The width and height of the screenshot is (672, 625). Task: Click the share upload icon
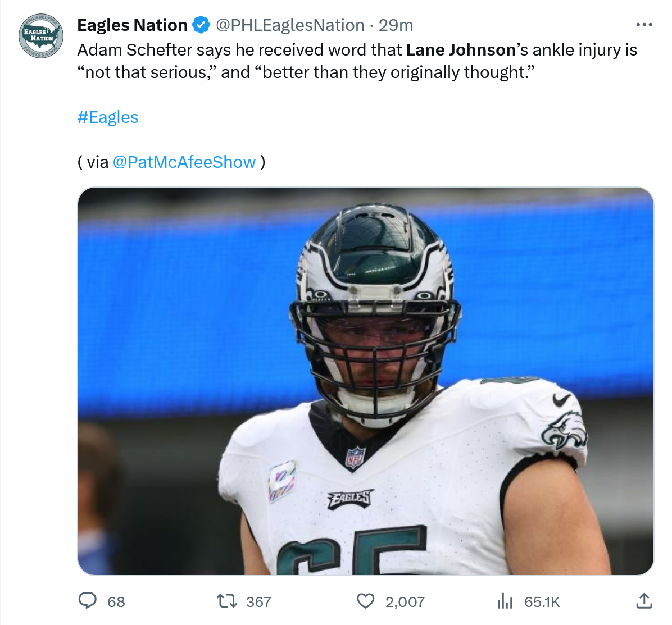point(644,601)
